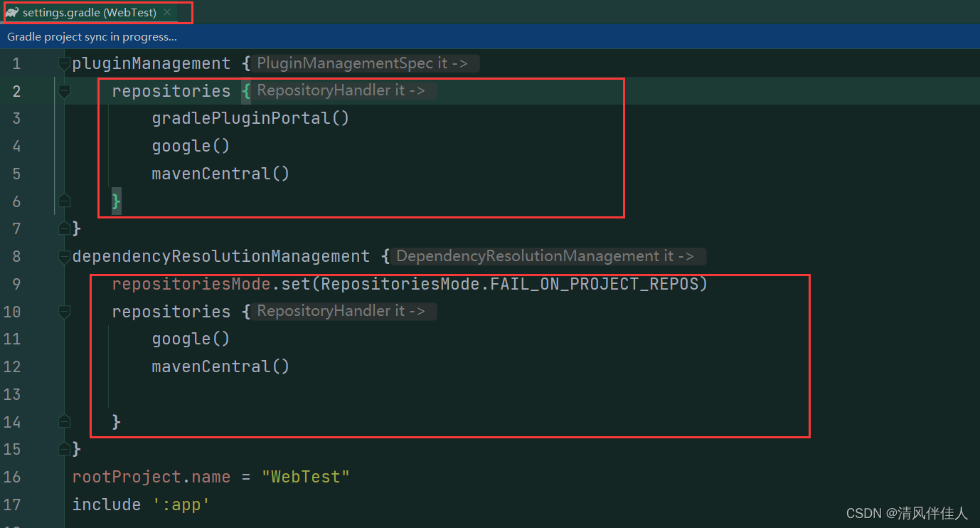Click the 'pluginManagement' keyword
Image resolution: width=980 pixels, height=528 pixels.
151,64
